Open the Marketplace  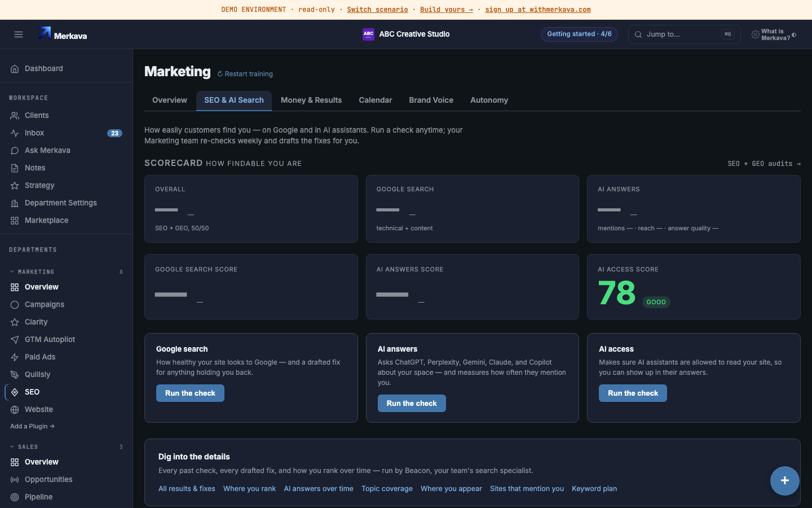click(x=67, y=221)
